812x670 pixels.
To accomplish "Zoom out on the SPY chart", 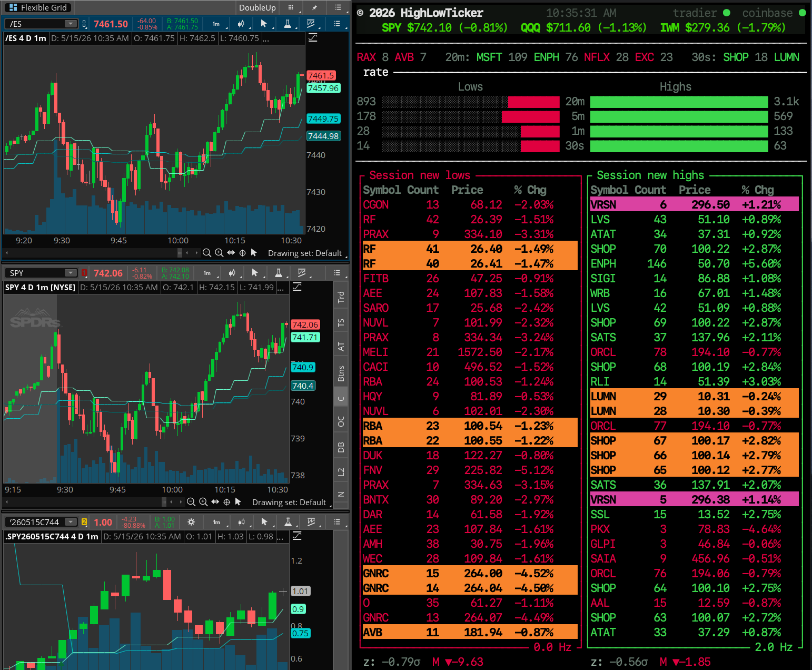I will point(191,502).
